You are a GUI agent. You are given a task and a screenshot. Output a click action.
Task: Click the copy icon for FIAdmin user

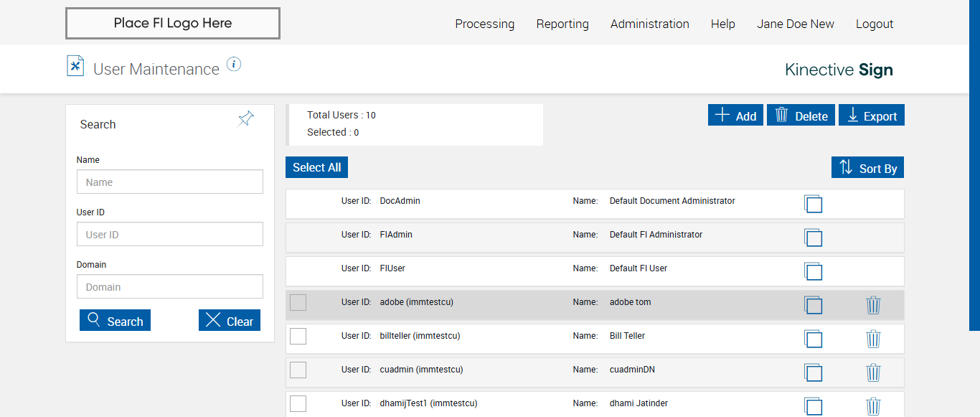(x=813, y=238)
